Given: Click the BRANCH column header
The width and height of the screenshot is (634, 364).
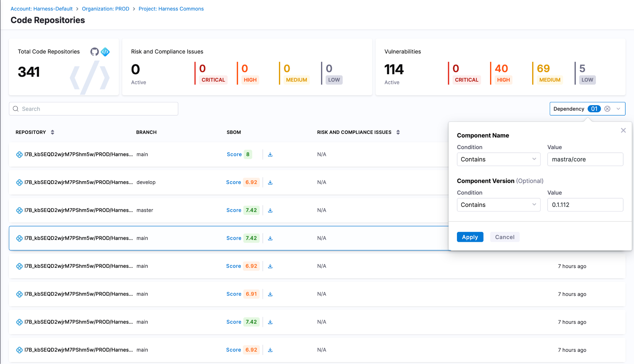Looking at the screenshot, I should click(146, 132).
